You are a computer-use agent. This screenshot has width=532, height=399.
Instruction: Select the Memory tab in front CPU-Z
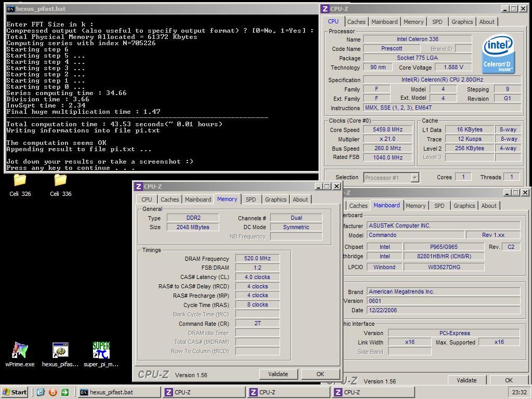click(227, 199)
